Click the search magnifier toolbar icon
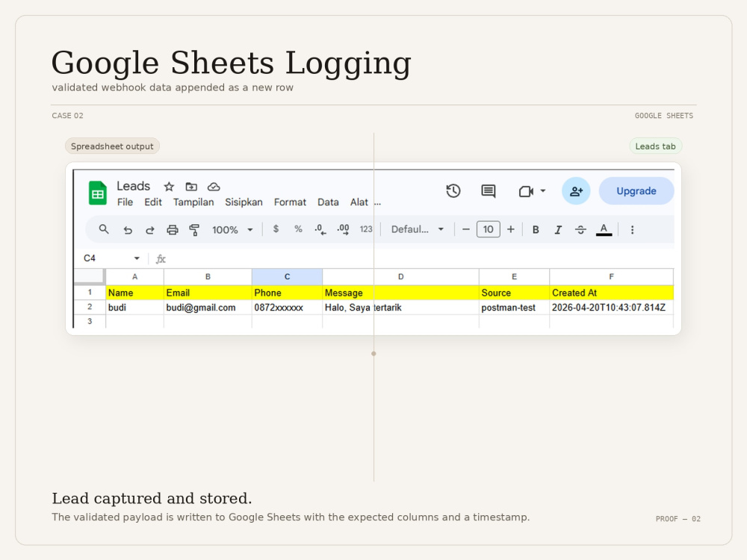The width and height of the screenshot is (747, 560). [104, 229]
